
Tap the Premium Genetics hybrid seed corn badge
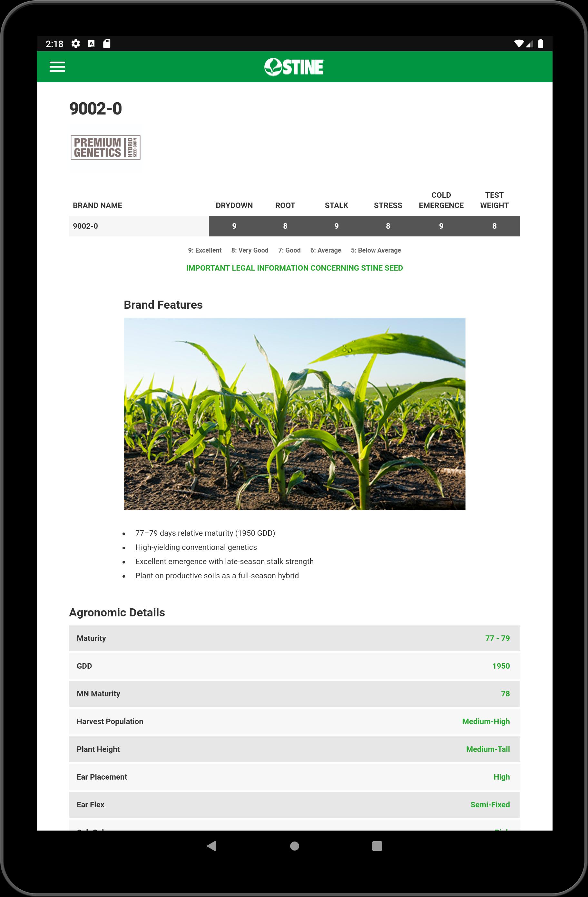click(x=105, y=147)
